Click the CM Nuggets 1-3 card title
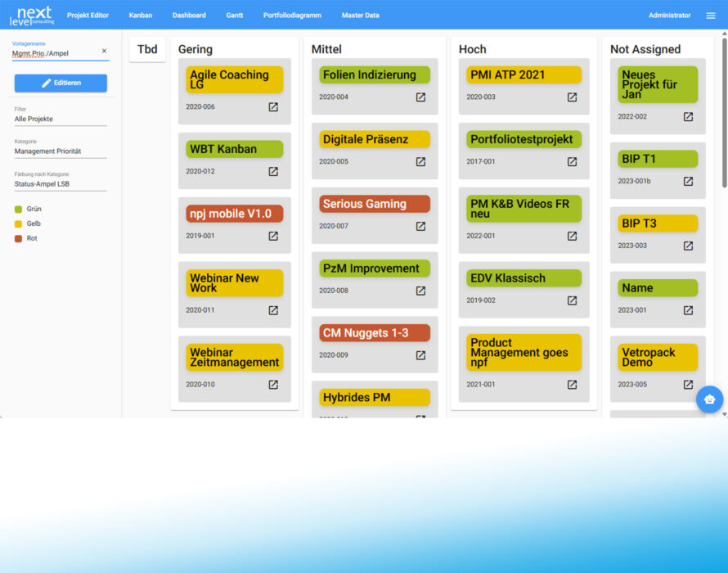 tap(375, 333)
